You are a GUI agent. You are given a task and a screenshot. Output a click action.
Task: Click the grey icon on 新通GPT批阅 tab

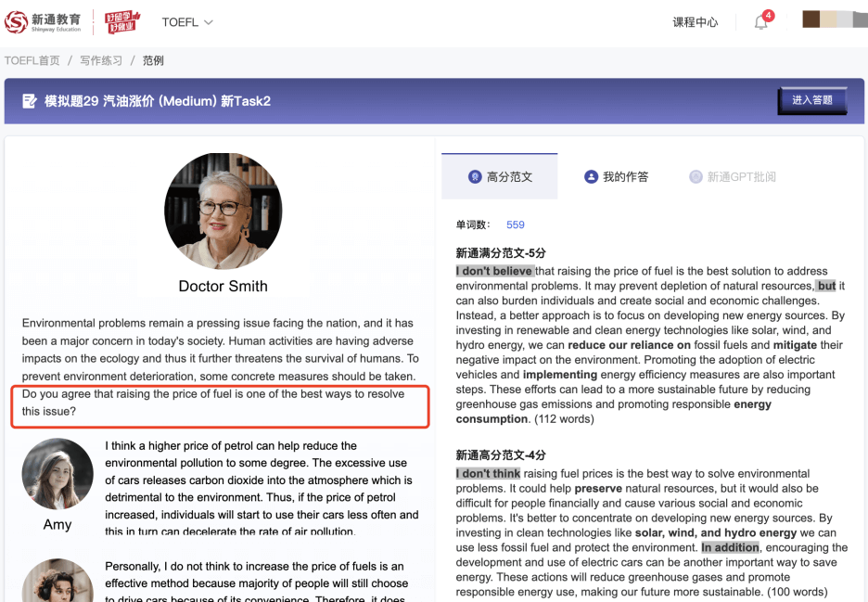[x=696, y=176]
